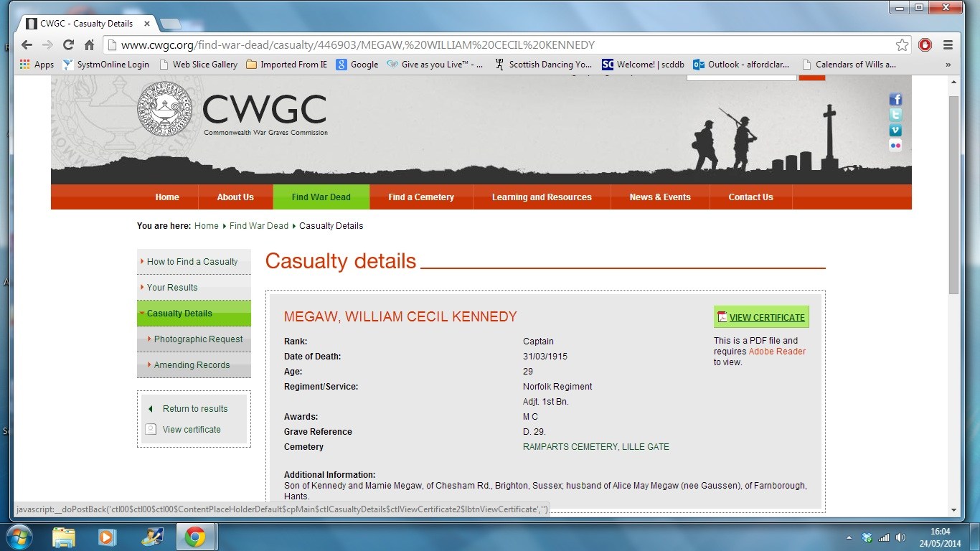The image size is (980, 551).
Task: Expand the Photographic Request sidebar item
Action: pyautogui.click(x=198, y=339)
